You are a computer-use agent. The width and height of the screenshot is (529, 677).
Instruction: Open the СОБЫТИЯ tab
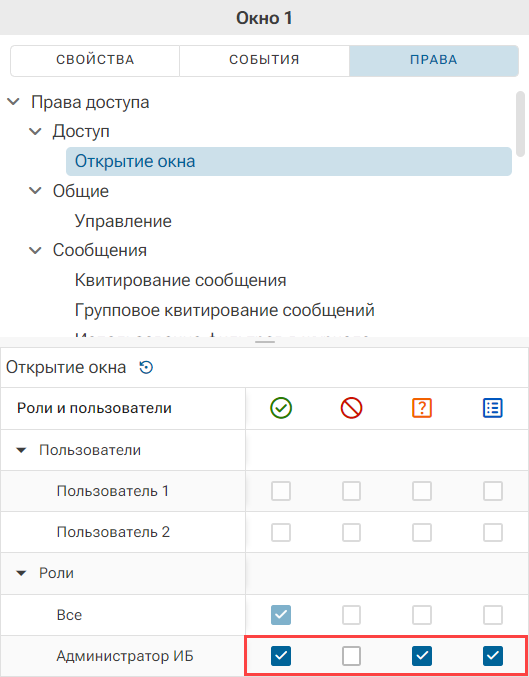pyautogui.click(x=264, y=60)
